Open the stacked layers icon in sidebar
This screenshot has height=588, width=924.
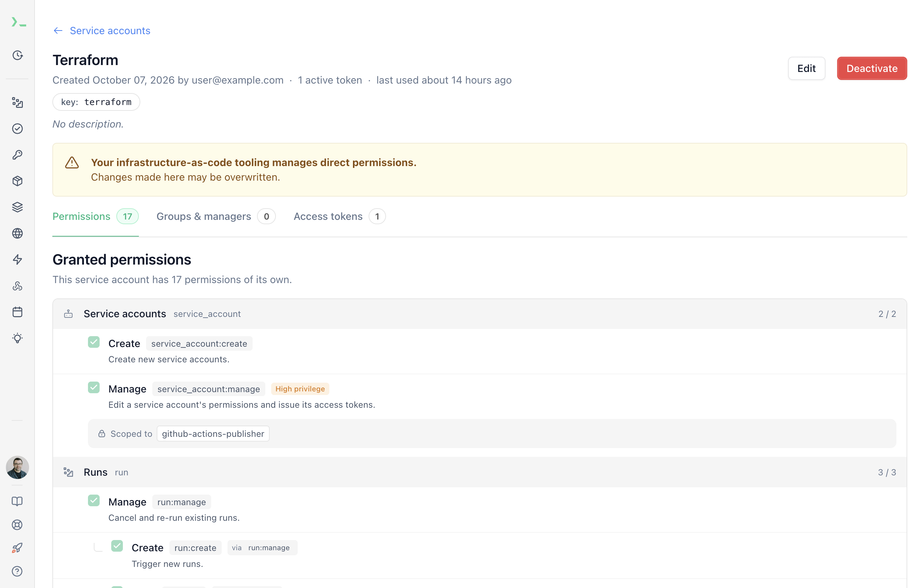coord(17,207)
